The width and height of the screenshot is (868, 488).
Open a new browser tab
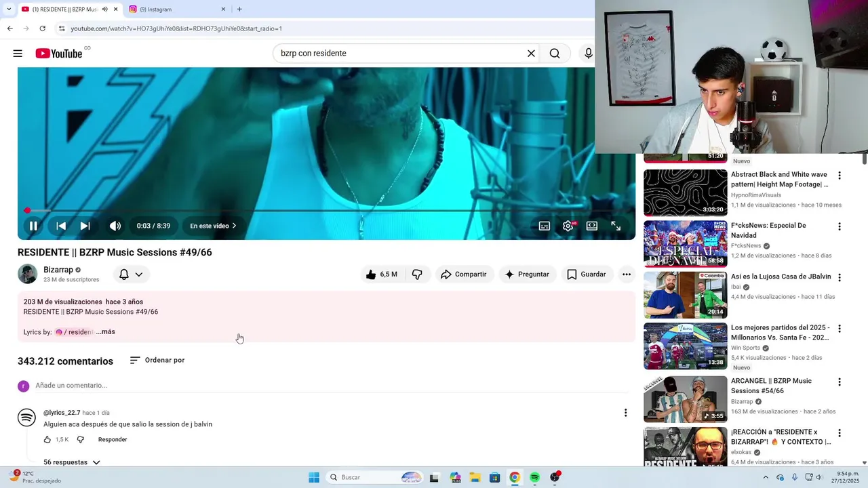pos(239,9)
